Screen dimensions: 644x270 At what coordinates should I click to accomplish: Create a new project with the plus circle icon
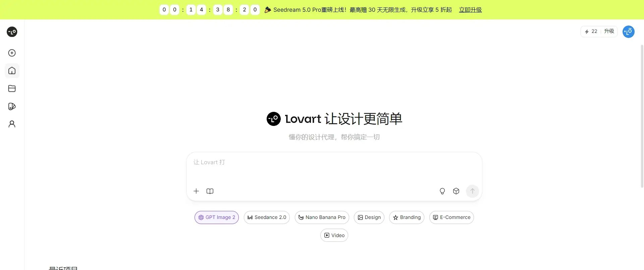[12, 53]
